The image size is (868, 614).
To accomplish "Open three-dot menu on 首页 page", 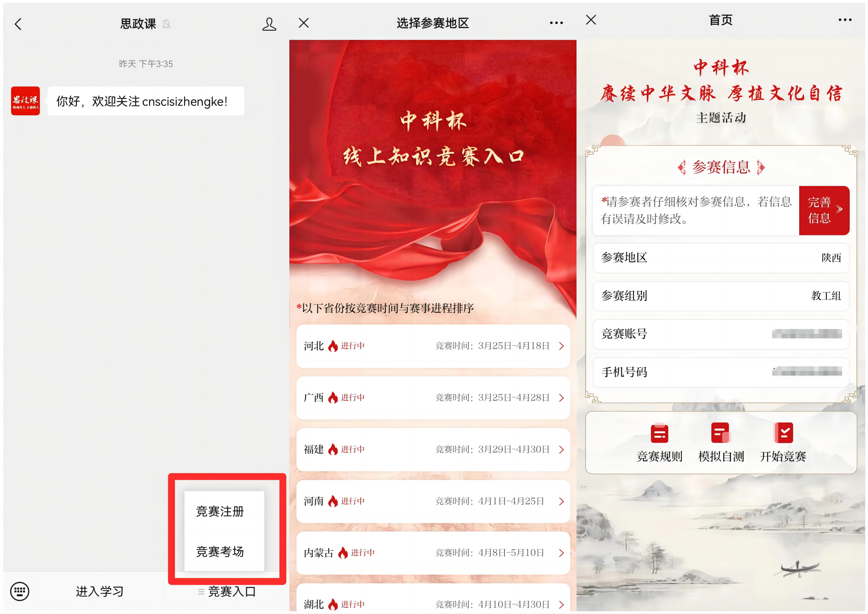I will tap(845, 20).
